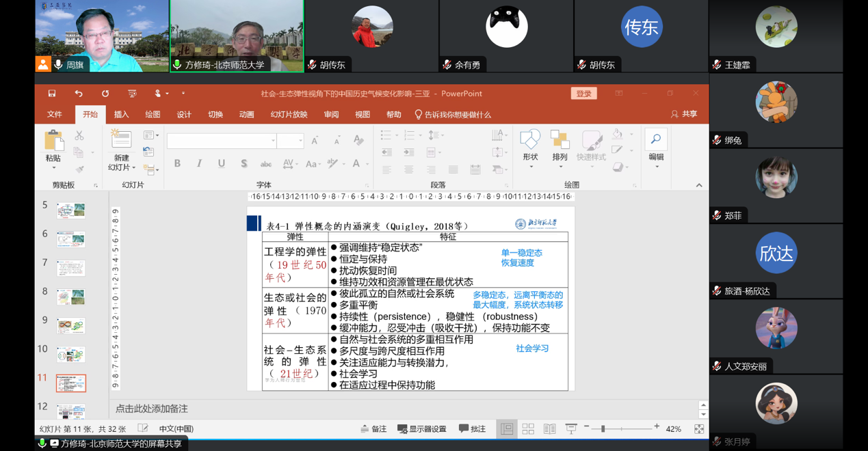Collapse the ribbon with the chevron
The height and width of the screenshot is (451, 868).
pyautogui.click(x=698, y=185)
